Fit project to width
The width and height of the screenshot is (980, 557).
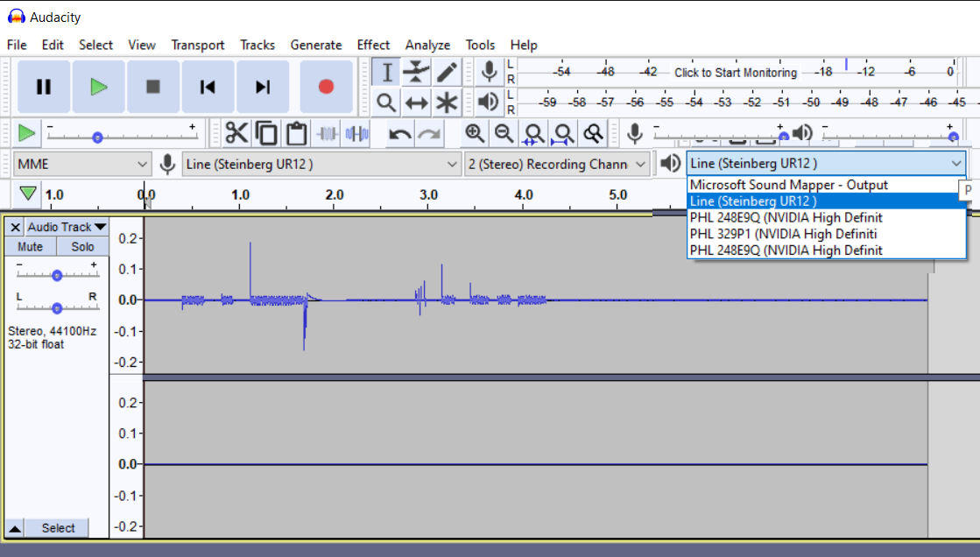(x=563, y=133)
